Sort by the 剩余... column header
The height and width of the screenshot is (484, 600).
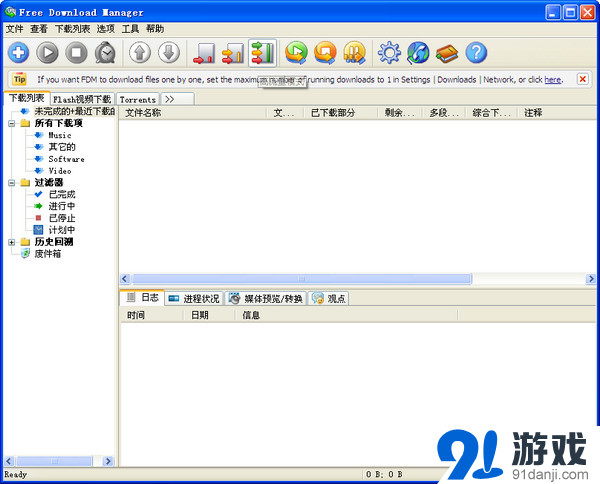400,113
